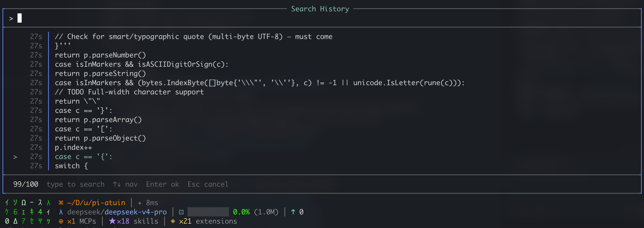This screenshot has height=228, width=644.
Task: Click the '~/D/u/pi-atuin' directory path
Action: [96, 203]
